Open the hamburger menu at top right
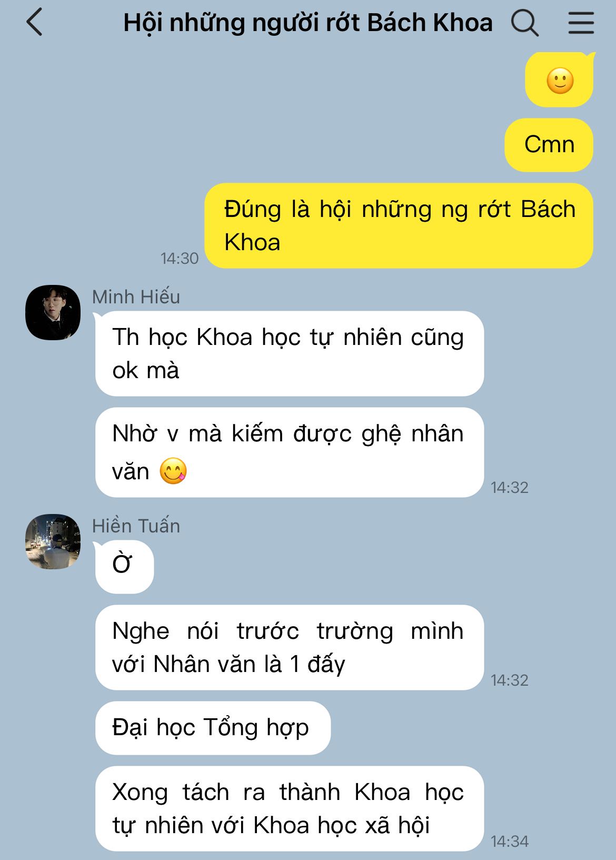 point(581,23)
